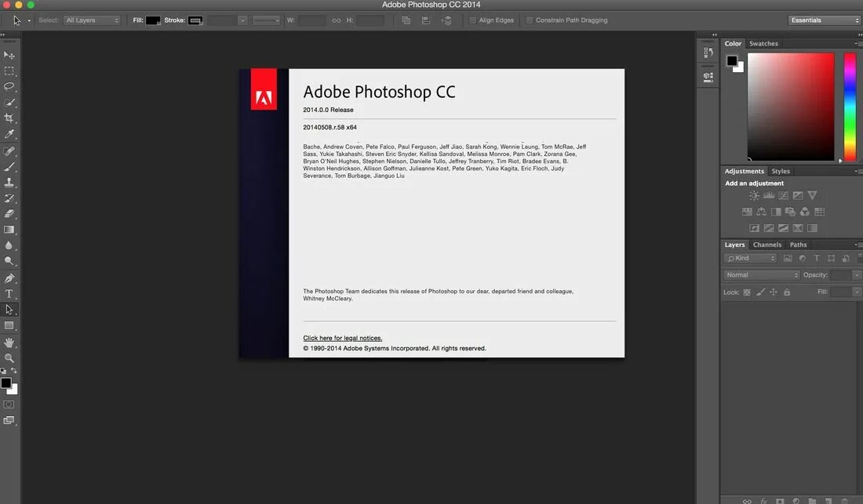Image resolution: width=863 pixels, height=504 pixels.
Task: Enable the Align Edges checkbox
Action: tap(472, 20)
